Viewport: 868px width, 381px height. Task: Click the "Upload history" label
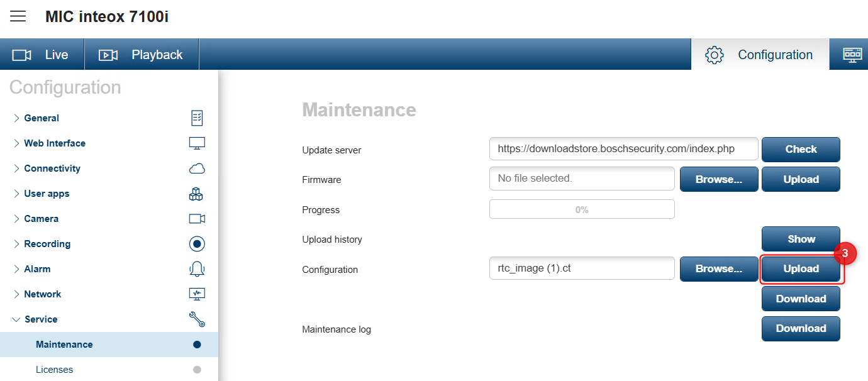332,240
